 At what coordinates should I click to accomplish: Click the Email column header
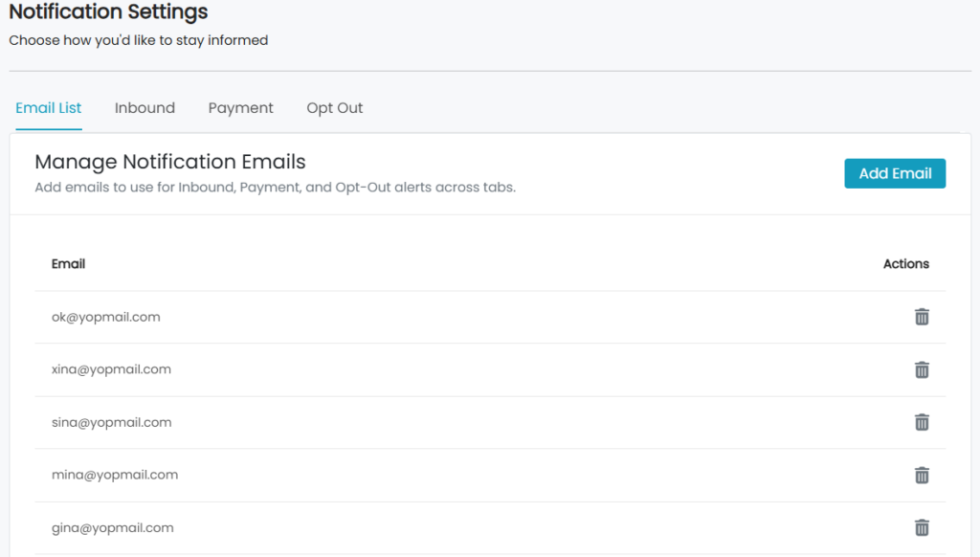pos(68,264)
